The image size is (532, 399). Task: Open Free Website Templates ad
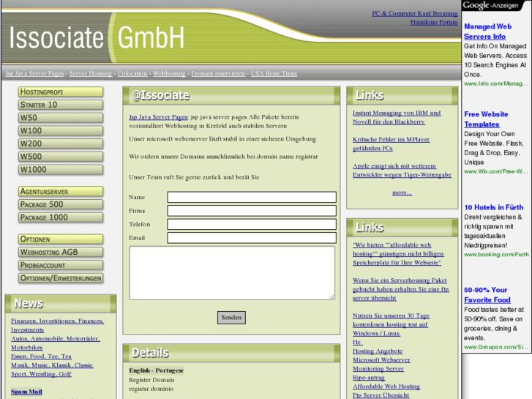tap(486, 119)
